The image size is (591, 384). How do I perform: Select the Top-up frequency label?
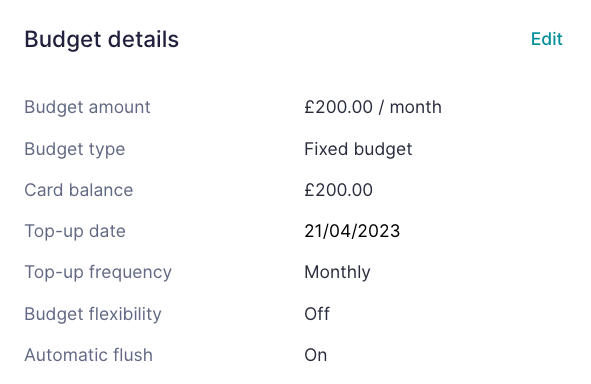98,273
